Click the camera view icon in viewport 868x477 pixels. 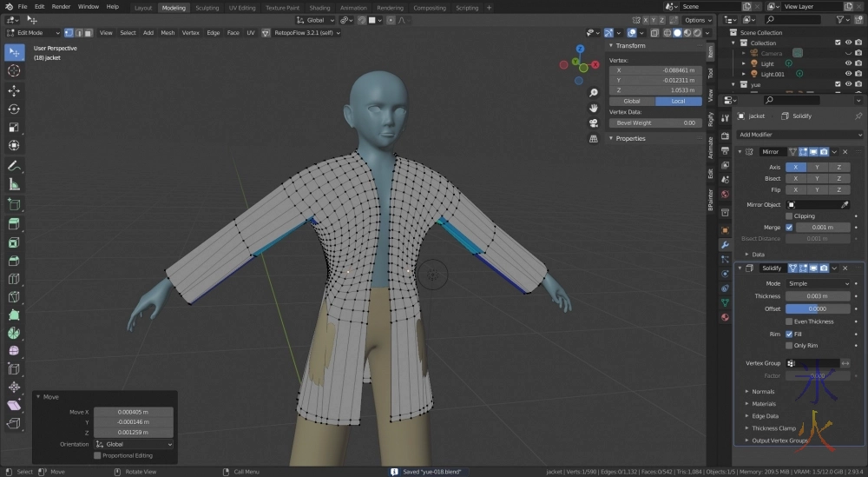coord(593,123)
